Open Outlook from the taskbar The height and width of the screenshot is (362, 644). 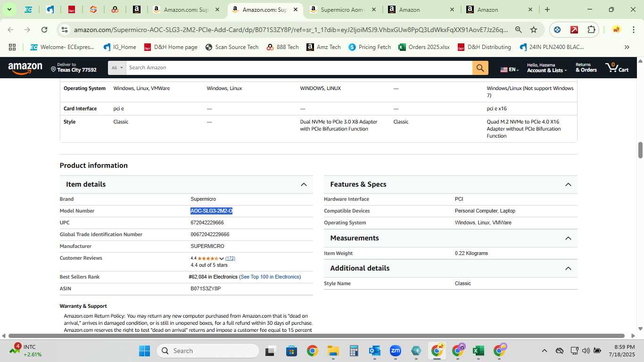[x=375, y=351]
